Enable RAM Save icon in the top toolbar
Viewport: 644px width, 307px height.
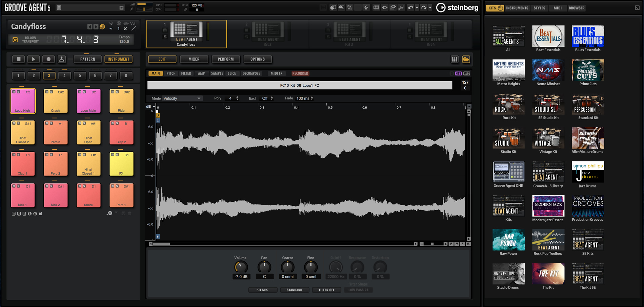[376, 7]
